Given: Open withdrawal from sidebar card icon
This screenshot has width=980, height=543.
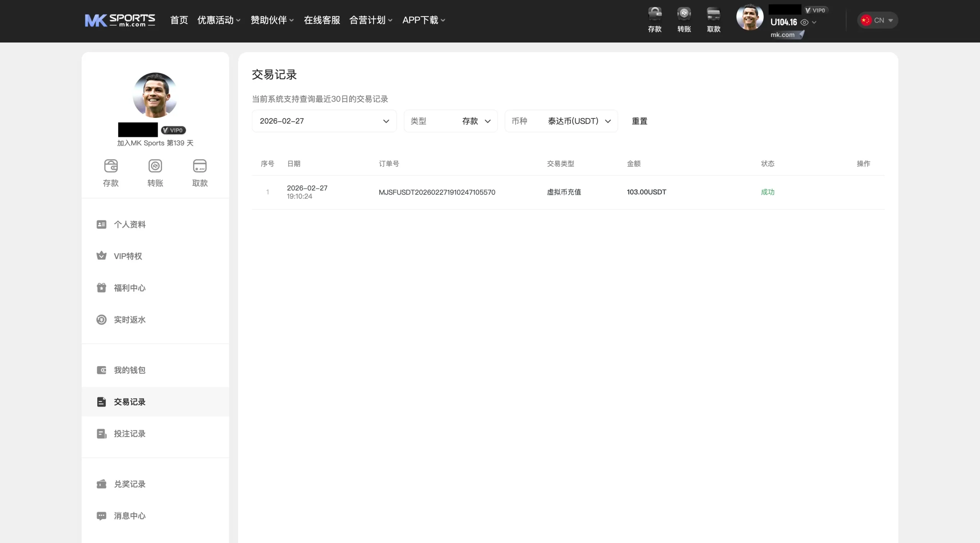Looking at the screenshot, I should [200, 166].
